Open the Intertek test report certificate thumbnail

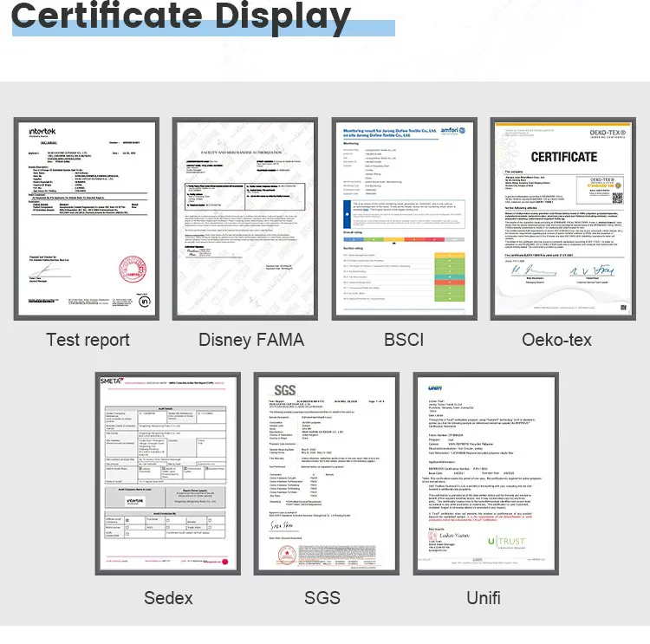click(x=86, y=218)
